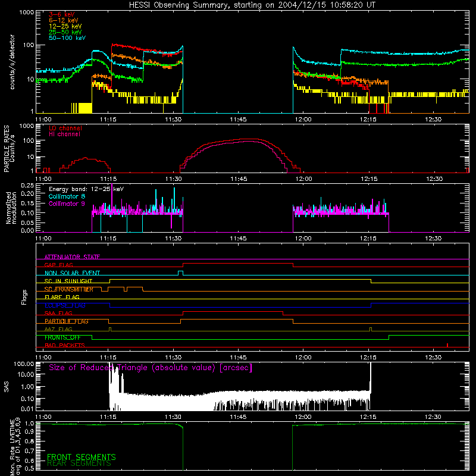
Task: Click the 'REAR SEGMENTS' legend label
Action: click(x=79, y=464)
